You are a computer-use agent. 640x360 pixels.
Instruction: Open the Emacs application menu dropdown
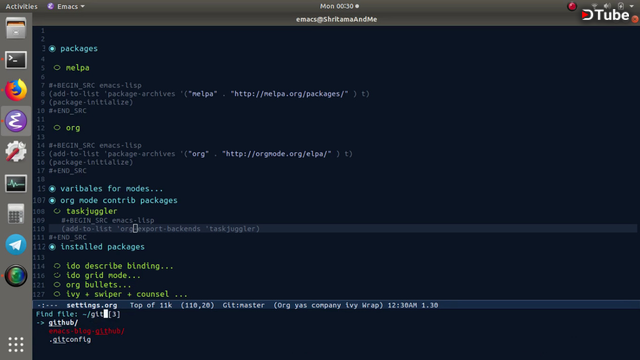pyautogui.click(x=66, y=6)
